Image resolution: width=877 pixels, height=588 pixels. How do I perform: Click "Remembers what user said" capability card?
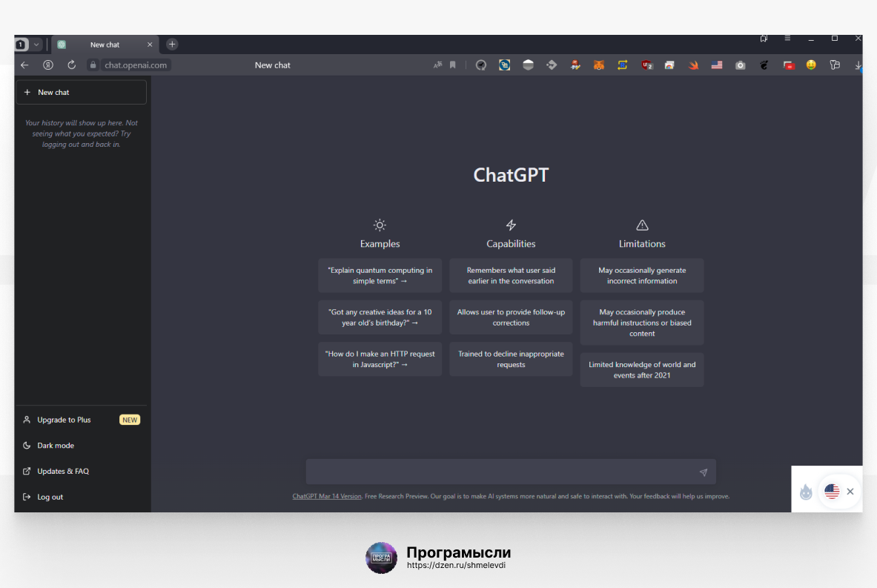[x=511, y=275]
